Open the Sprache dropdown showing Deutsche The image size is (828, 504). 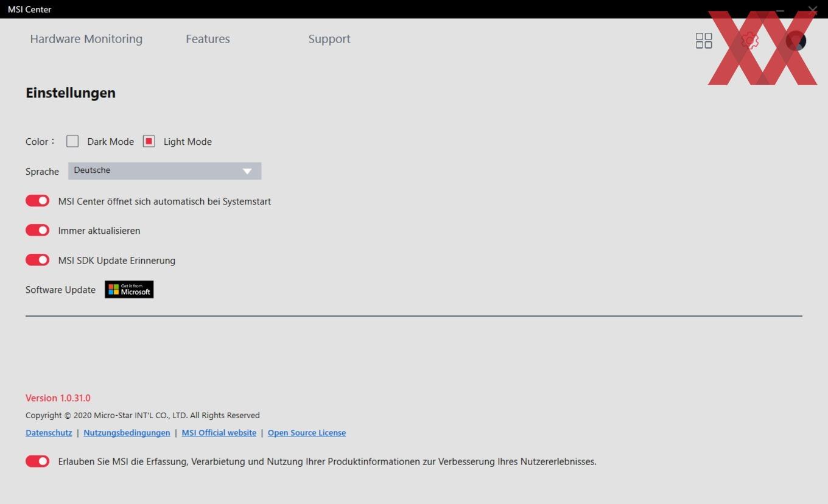pyautogui.click(x=164, y=171)
